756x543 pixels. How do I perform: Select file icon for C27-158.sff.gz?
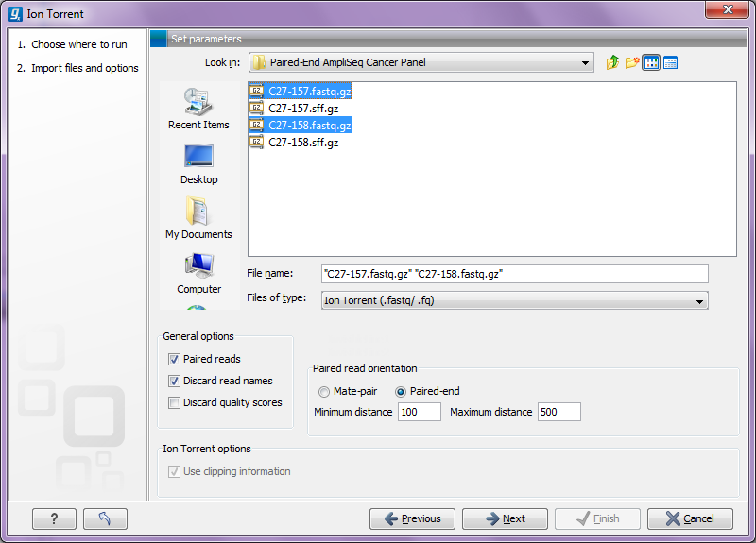click(256, 143)
